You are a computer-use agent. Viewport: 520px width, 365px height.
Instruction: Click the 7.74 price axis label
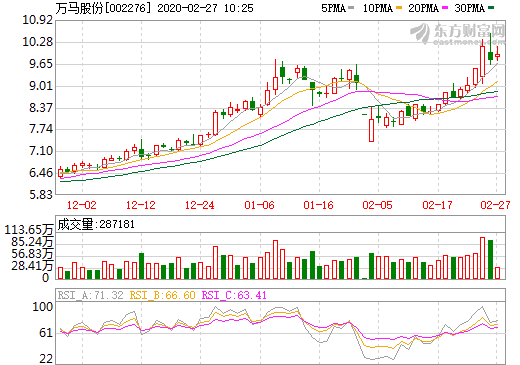41,129
